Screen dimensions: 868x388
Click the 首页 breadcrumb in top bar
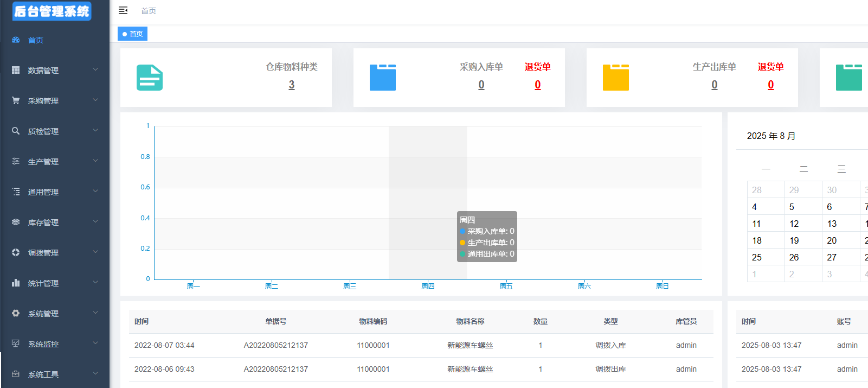[149, 11]
